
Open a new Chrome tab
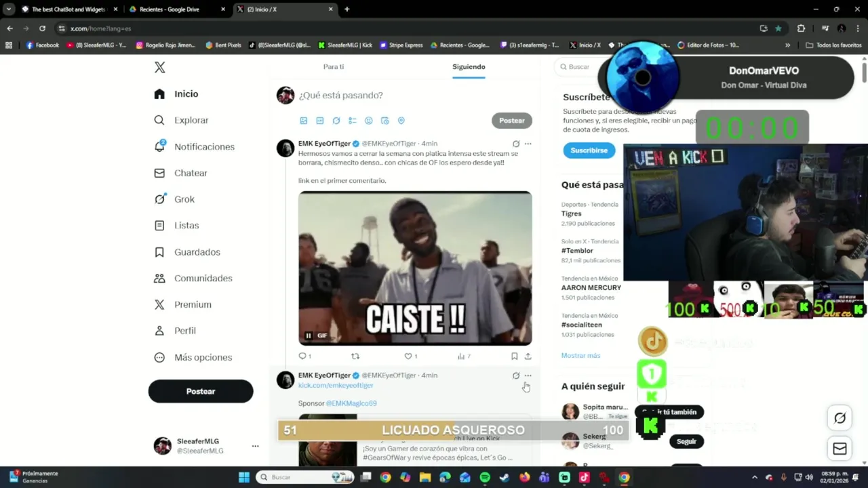pyautogui.click(x=347, y=9)
